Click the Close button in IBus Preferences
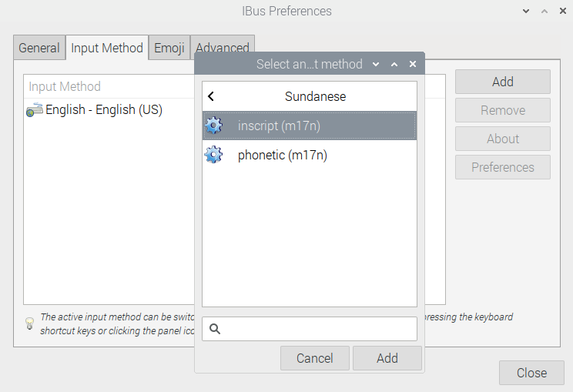Screen dimensions: 573x392 (x=531, y=373)
